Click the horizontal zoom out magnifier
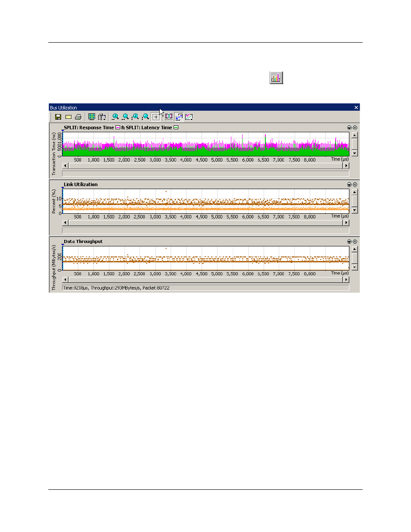The image size is (411, 532). (125, 117)
